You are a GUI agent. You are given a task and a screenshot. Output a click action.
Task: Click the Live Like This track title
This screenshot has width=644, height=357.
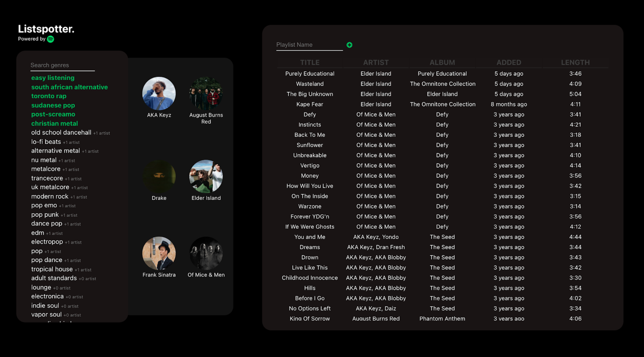(310, 267)
